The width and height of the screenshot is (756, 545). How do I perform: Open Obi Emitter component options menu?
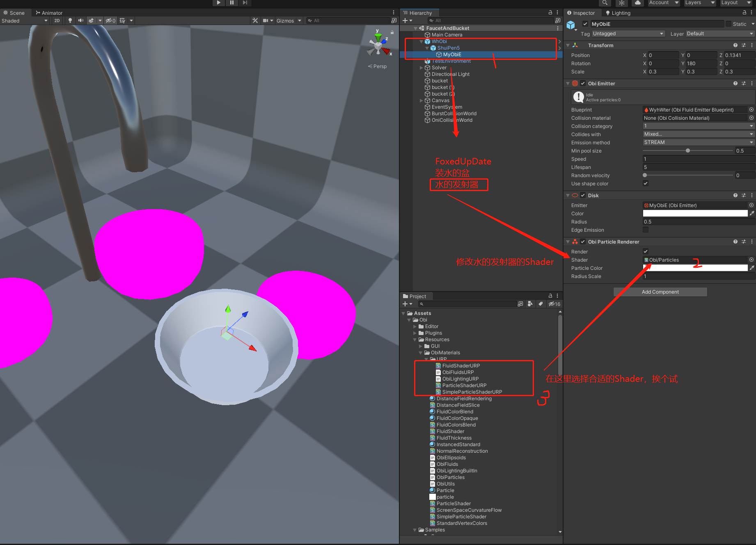[x=752, y=83]
